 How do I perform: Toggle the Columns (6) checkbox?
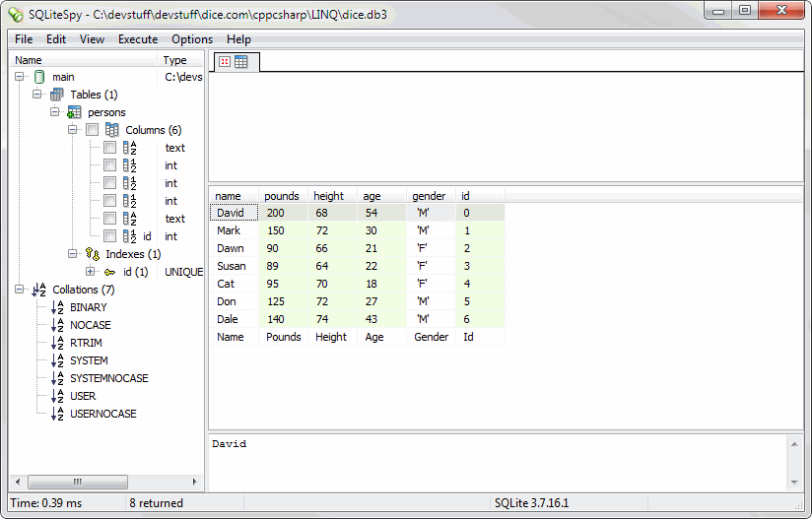92,130
